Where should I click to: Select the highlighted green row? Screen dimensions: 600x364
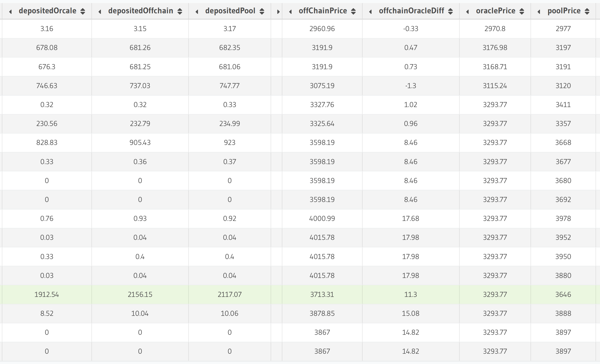coord(300,294)
